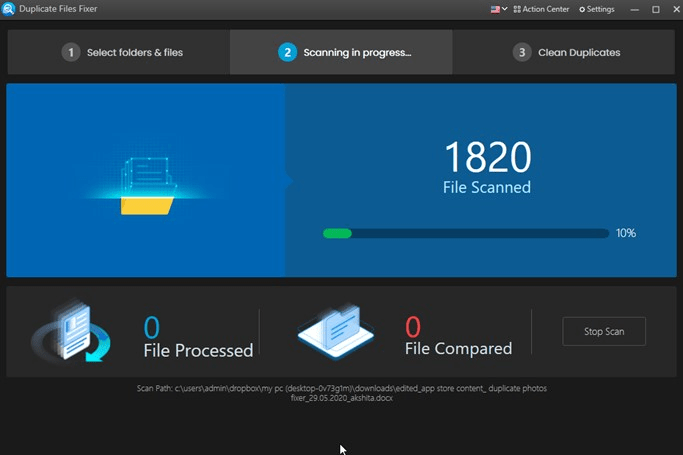Open Action Center
The width and height of the screenshot is (683, 455).
click(x=541, y=9)
